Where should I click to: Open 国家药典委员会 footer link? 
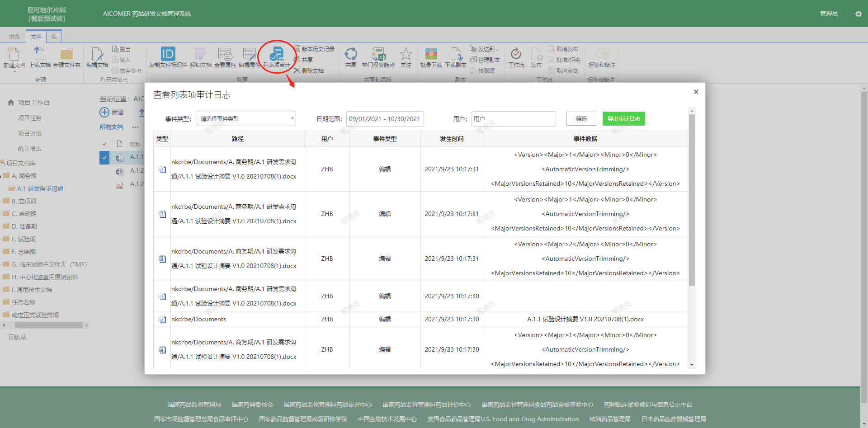(252, 404)
